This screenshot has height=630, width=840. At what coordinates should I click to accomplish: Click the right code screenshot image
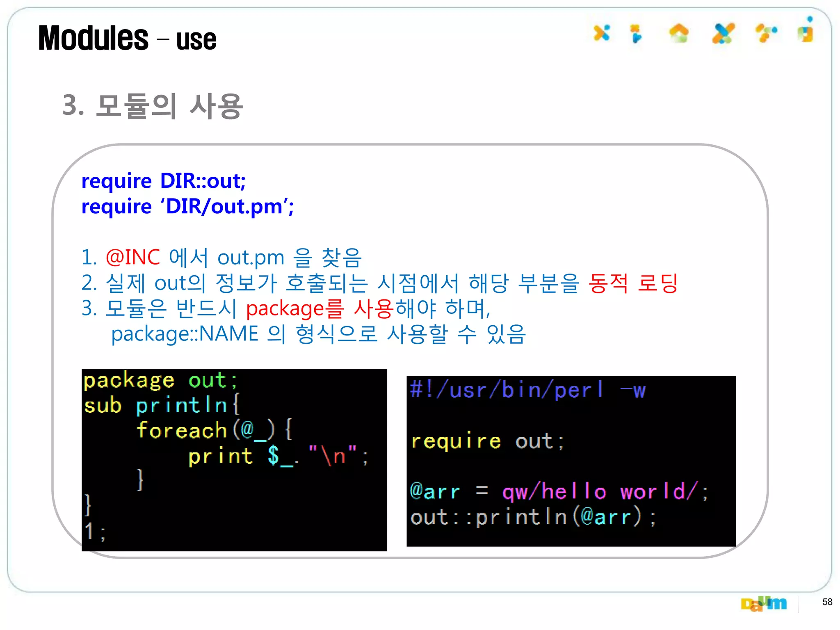571,461
